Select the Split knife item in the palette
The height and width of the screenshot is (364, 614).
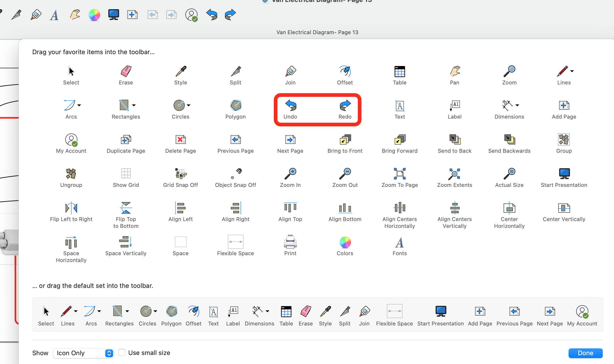click(x=235, y=75)
